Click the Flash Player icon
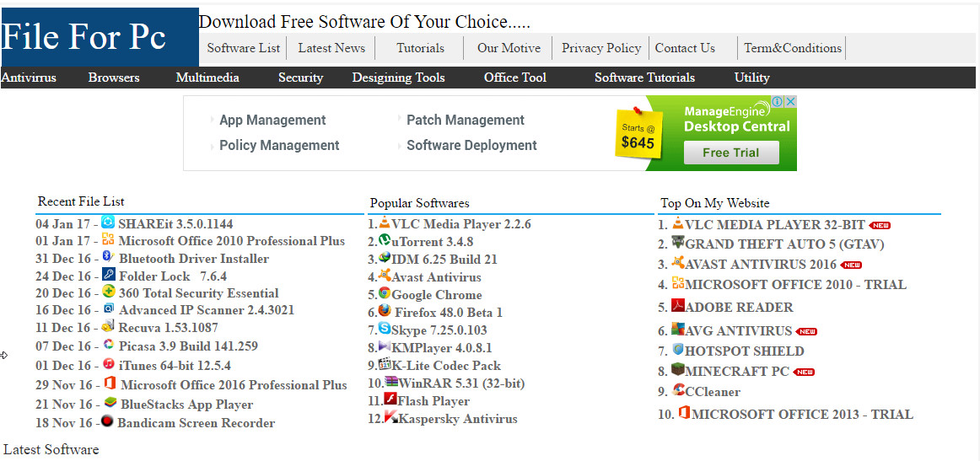Screen dimensions: 980x461 click(x=391, y=399)
